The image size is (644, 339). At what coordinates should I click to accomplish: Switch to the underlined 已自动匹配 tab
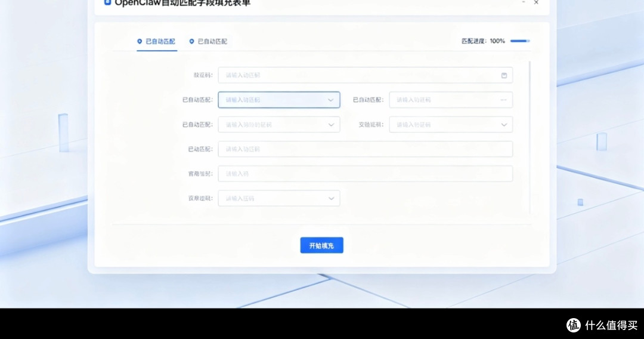pyautogui.click(x=156, y=42)
